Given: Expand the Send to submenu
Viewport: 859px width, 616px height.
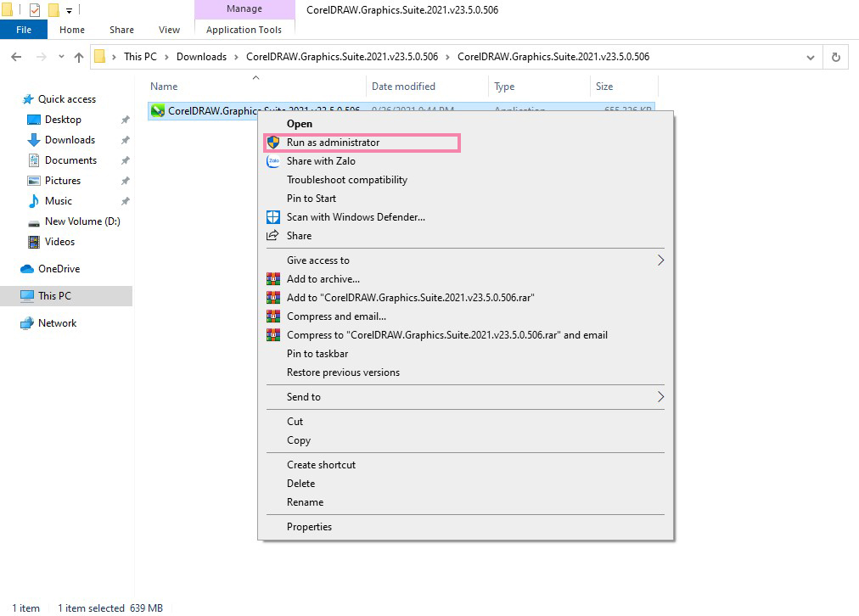Looking at the screenshot, I should (464, 397).
